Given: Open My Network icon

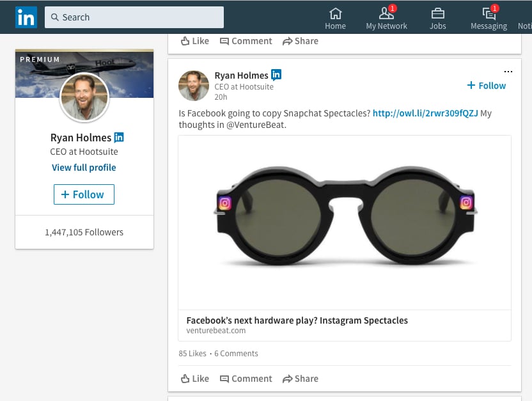Looking at the screenshot, I should pos(386,13).
